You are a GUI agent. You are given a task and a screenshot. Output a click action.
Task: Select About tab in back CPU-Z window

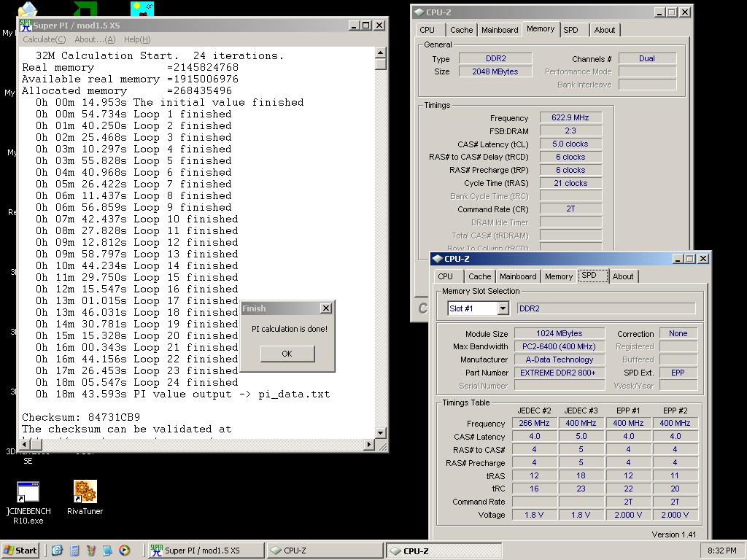[x=605, y=30]
